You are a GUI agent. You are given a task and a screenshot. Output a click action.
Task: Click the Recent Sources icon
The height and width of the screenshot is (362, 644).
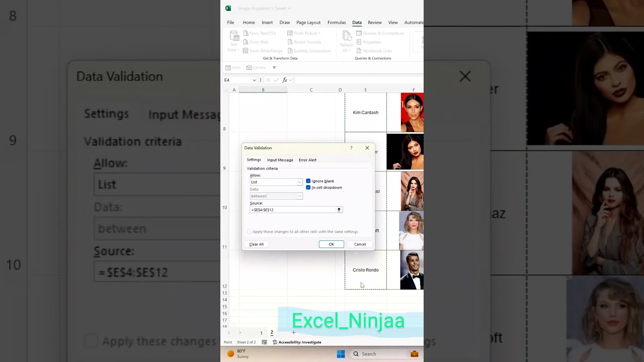point(290,42)
